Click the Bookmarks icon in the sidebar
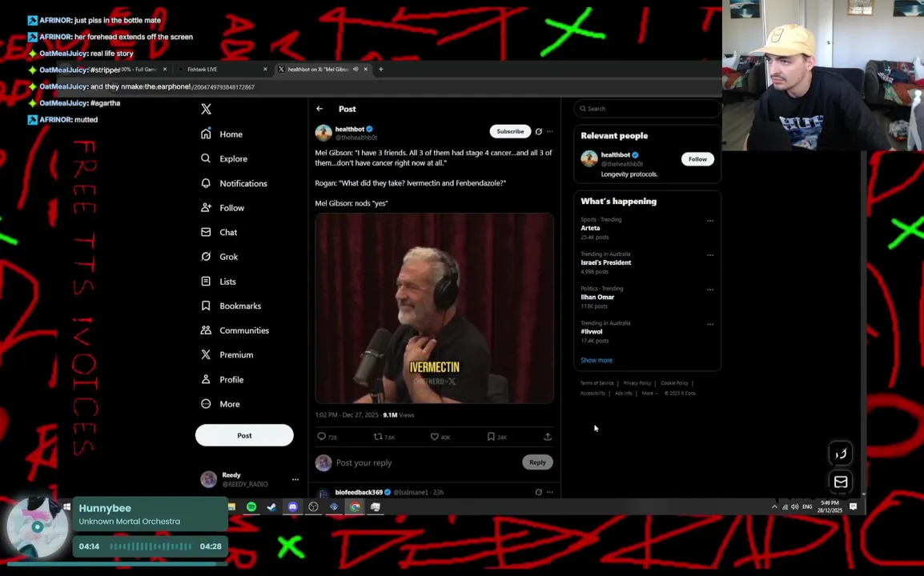The image size is (924, 576). click(206, 306)
